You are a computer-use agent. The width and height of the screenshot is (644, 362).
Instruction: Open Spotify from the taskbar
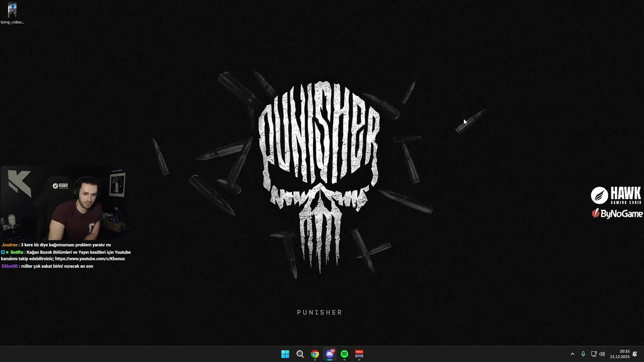[344, 354]
